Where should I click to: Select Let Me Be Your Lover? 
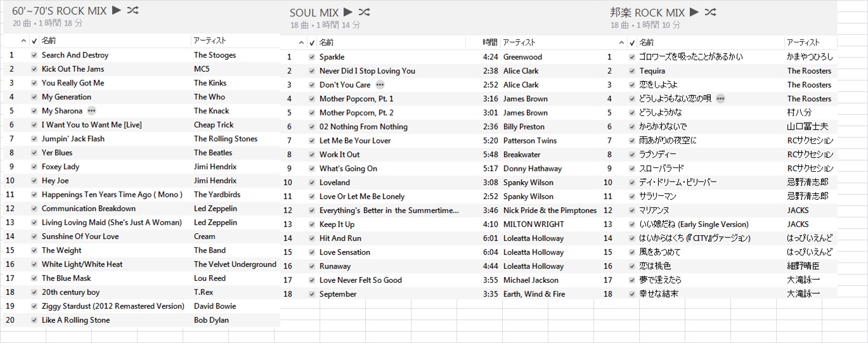point(355,141)
